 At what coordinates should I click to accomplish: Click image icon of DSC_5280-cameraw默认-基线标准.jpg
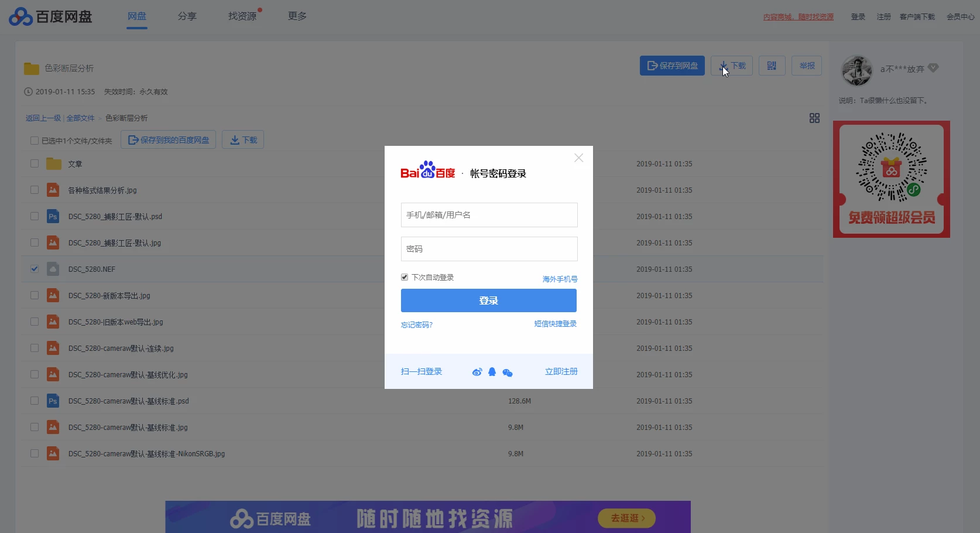point(53,427)
